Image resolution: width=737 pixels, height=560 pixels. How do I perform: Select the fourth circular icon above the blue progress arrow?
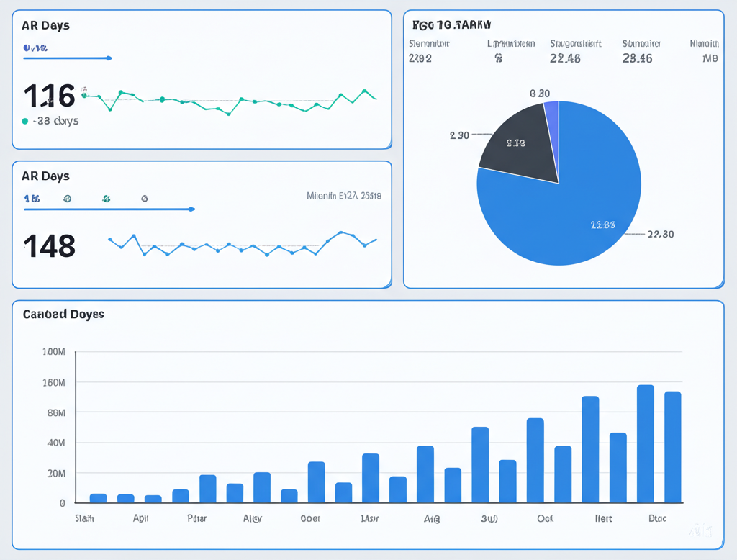(144, 199)
